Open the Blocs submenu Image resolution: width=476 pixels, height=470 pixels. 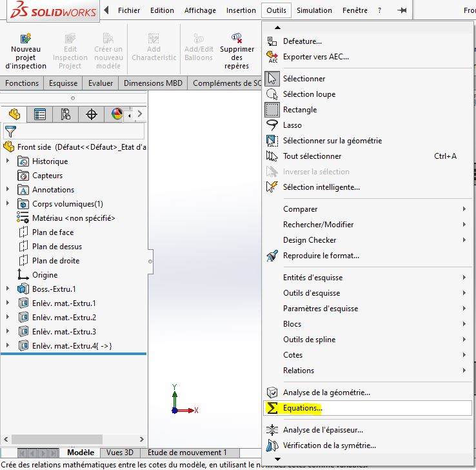click(368, 324)
